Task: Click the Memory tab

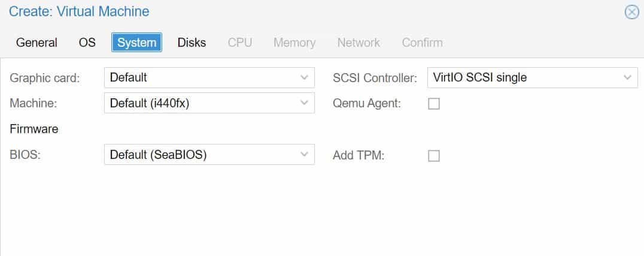Action: [294, 43]
